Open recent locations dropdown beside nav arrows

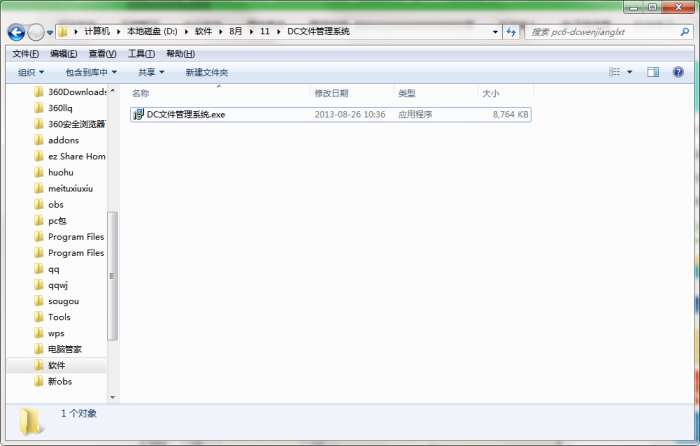coord(50,33)
